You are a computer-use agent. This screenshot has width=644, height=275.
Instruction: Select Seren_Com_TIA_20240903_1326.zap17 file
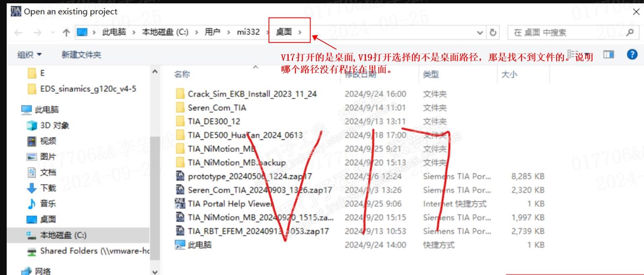tap(260, 190)
